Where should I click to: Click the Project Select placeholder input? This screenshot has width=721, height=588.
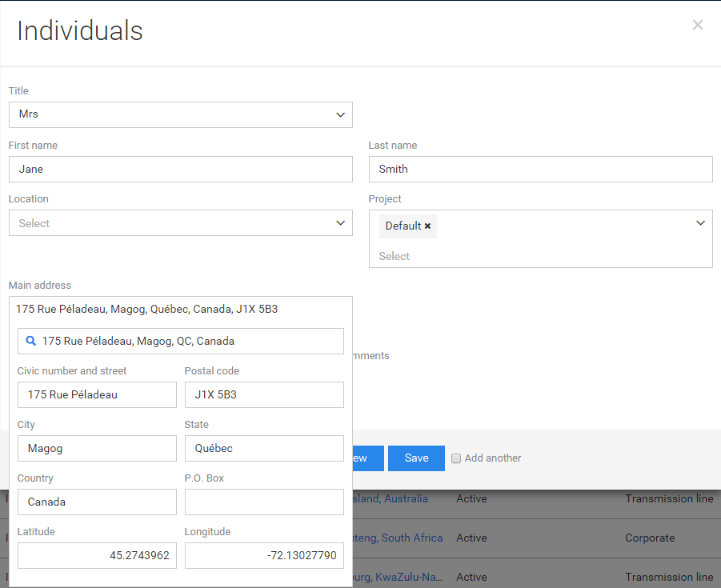coord(394,256)
